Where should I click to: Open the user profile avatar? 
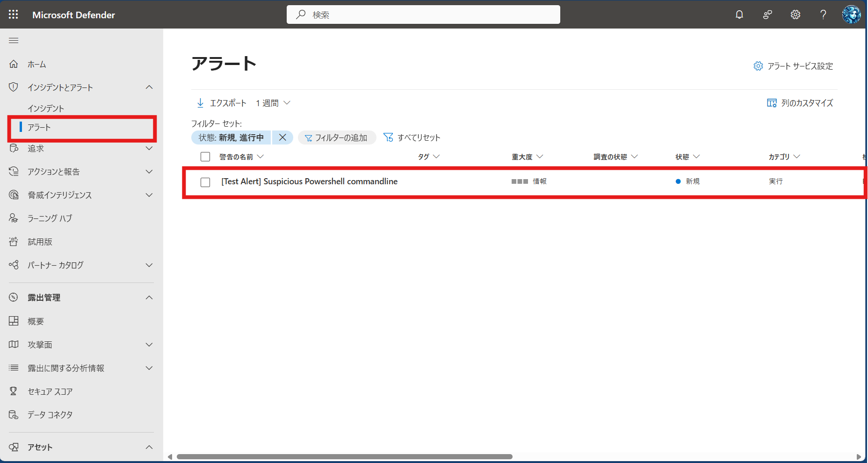coord(851,14)
